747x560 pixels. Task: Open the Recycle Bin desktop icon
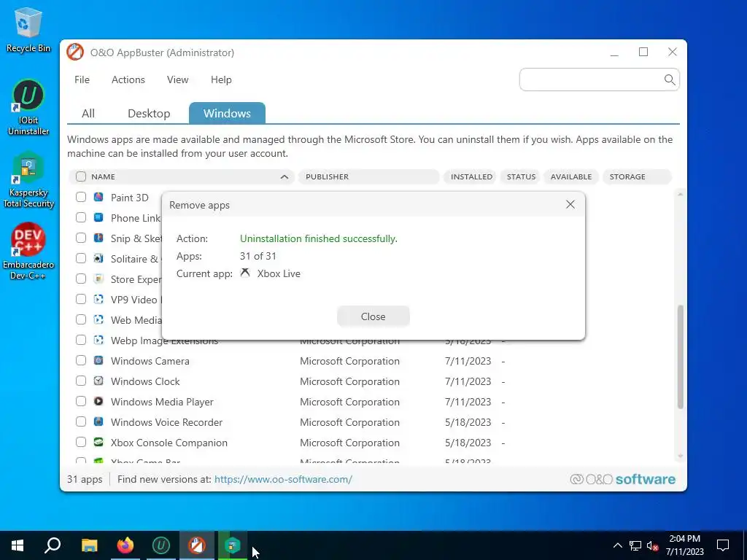pyautogui.click(x=28, y=29)
